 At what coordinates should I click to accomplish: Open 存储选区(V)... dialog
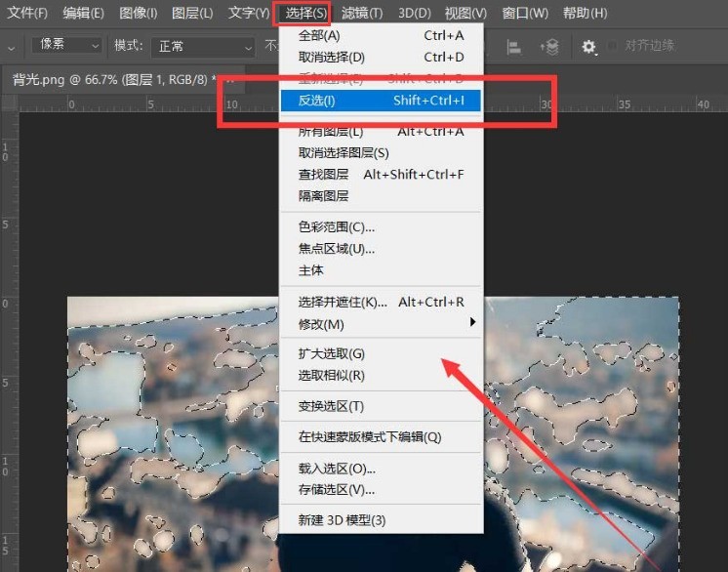381,490
